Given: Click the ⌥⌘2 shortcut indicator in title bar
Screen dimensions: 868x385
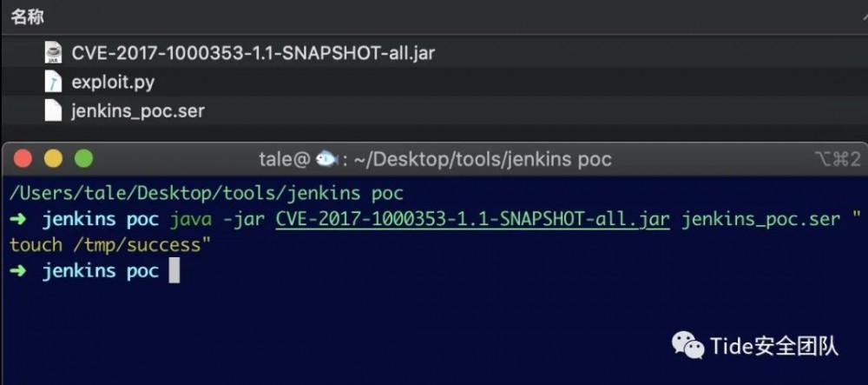Looking at the screenshot, I should coord(838,160).
